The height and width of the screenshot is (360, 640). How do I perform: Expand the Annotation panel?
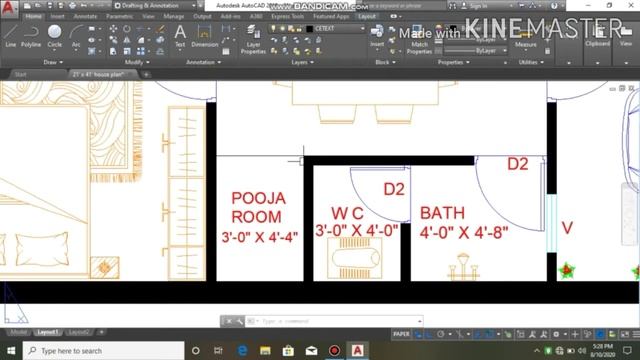(203, 62)
